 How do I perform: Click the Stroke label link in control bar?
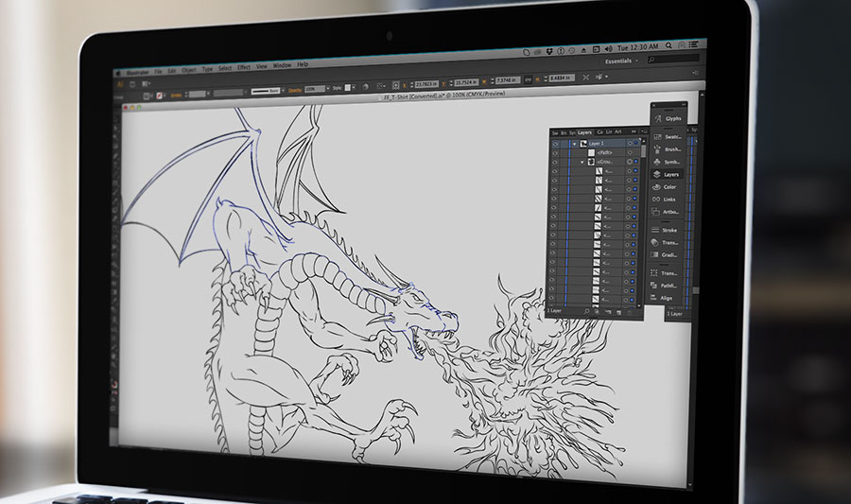click(x=177, y=96)
